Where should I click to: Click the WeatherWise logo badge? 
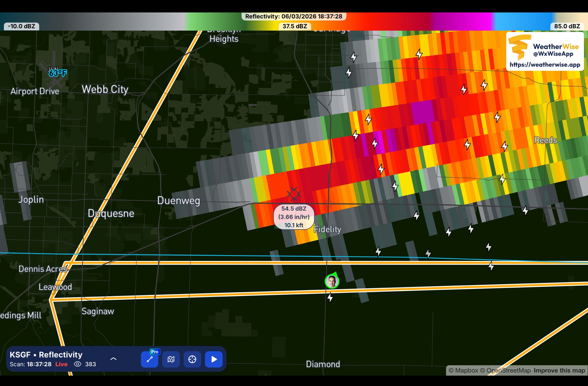519,46
